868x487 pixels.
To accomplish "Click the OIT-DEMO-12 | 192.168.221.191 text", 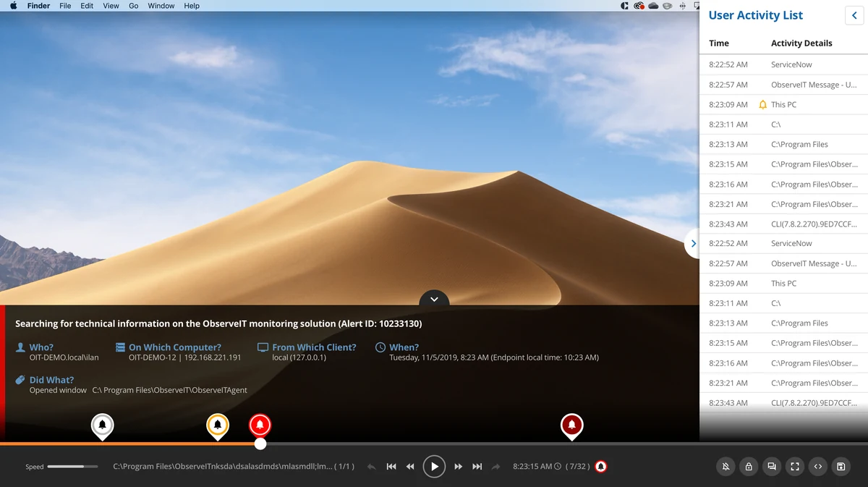I will coord(185,357).
